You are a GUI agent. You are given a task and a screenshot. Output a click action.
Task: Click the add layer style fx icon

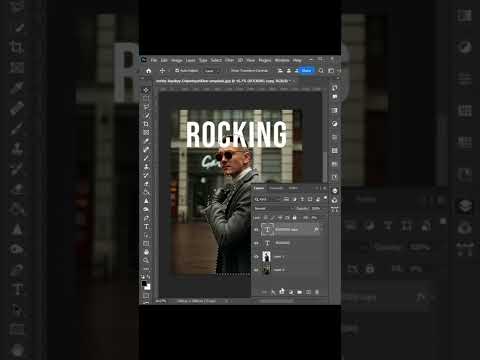[273, 292]
